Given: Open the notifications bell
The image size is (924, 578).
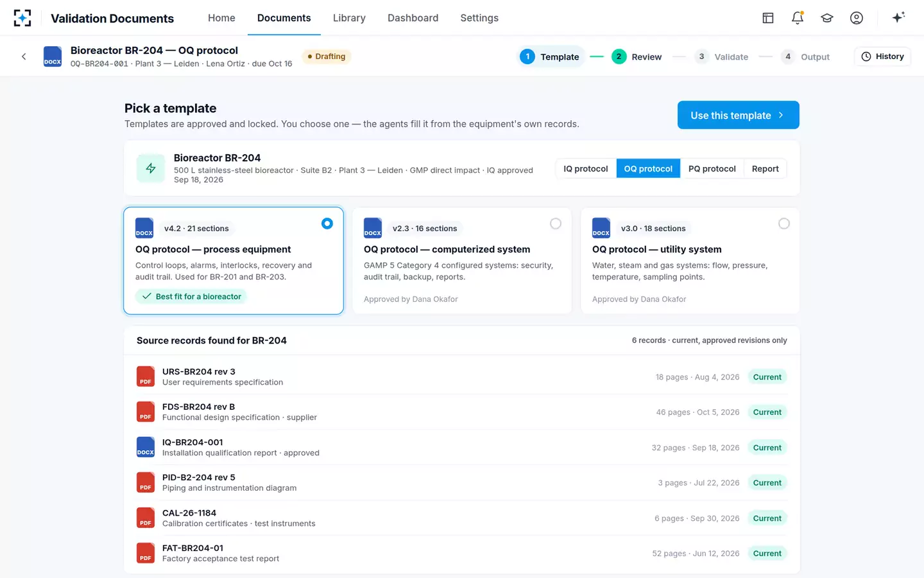Looking at the screenshot, I should click(798, 18).
